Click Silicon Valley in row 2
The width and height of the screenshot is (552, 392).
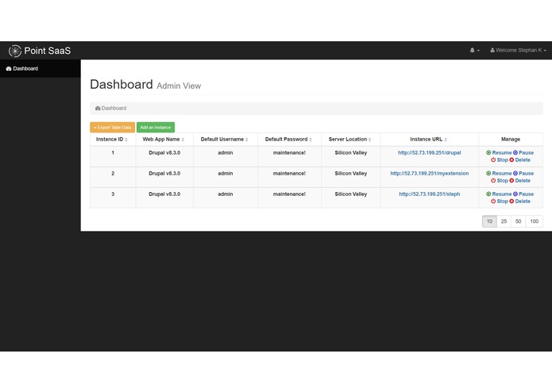click(350, 173)
